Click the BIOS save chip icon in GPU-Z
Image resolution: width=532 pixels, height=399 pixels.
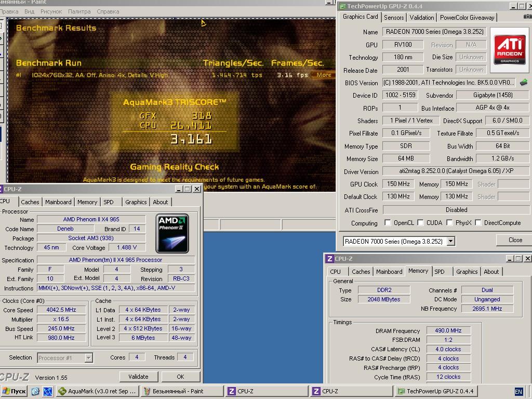click(524, 83)
